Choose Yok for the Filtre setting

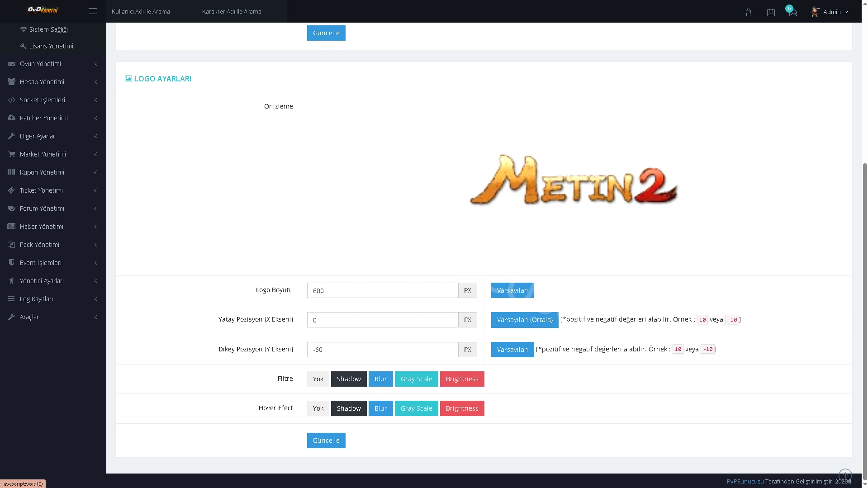318,379
